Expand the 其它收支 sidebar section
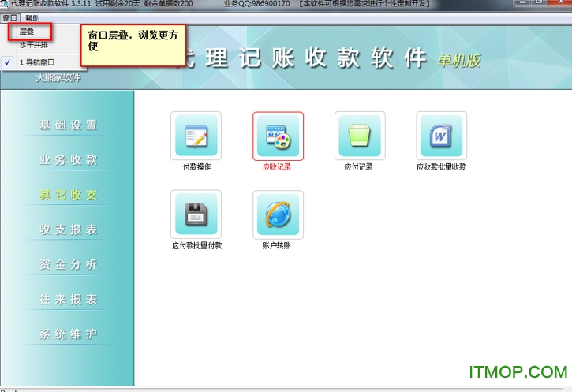The height and width of the screenshot is (392, 572). point(69,195)
